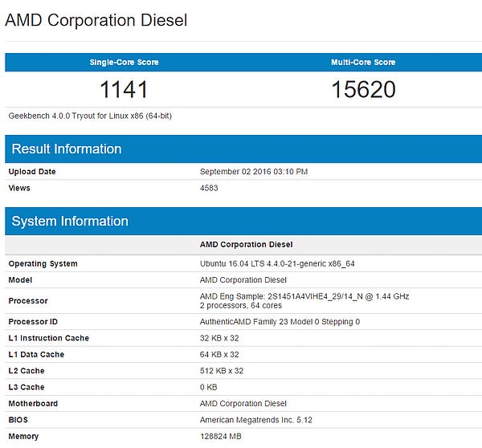Click the bold 'AMD Corporation Diesel' column header
This screenshot has height=448, width=482.
247,244
